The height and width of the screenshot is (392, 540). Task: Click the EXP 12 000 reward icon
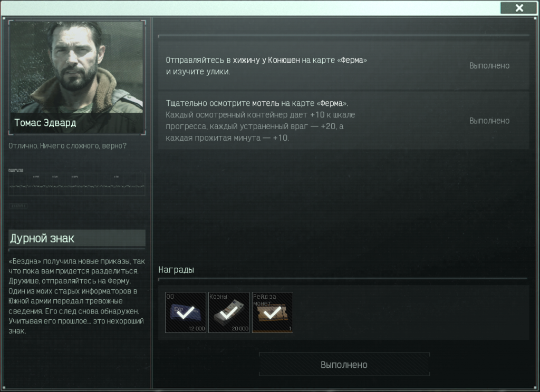pyautogui.click(x=186, y=312)
